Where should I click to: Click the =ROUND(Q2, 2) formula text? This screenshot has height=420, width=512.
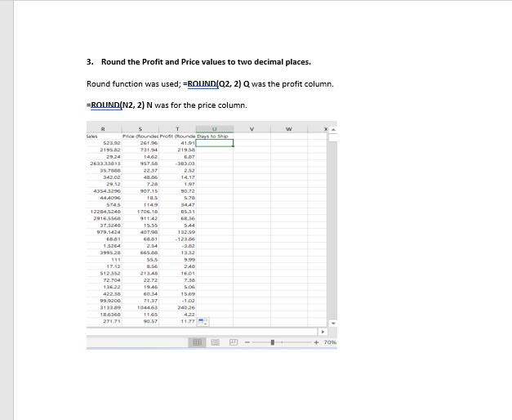(212, 84)
